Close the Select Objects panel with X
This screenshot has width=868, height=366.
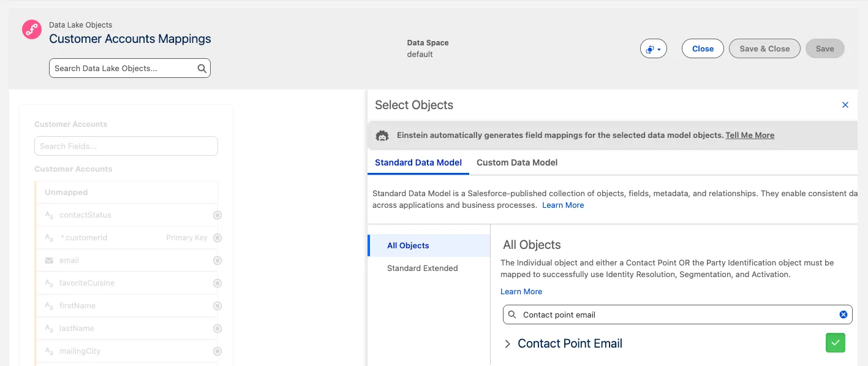tap(845, 105)
